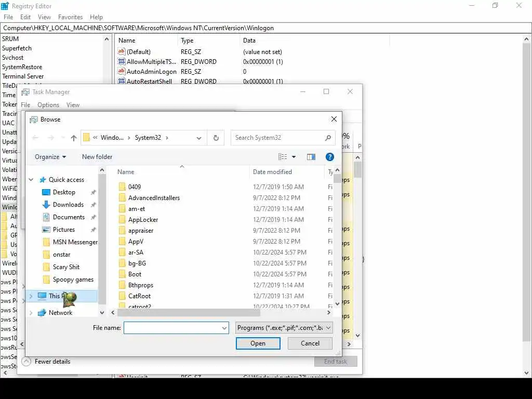
Task: Click the Change your view icon in Browse dialog
Action: pos(283,157)
